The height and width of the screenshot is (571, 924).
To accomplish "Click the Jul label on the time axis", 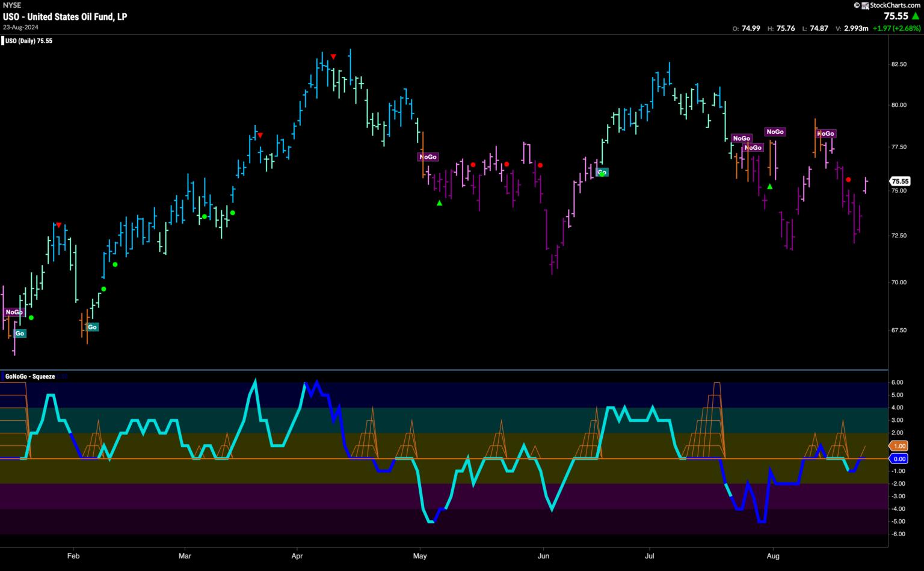I will tap(650, 556).
